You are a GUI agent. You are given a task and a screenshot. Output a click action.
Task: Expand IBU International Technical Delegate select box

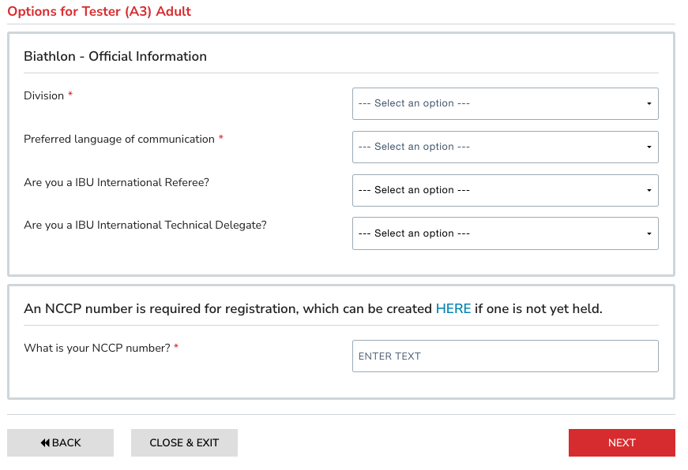tap(504, 233)
